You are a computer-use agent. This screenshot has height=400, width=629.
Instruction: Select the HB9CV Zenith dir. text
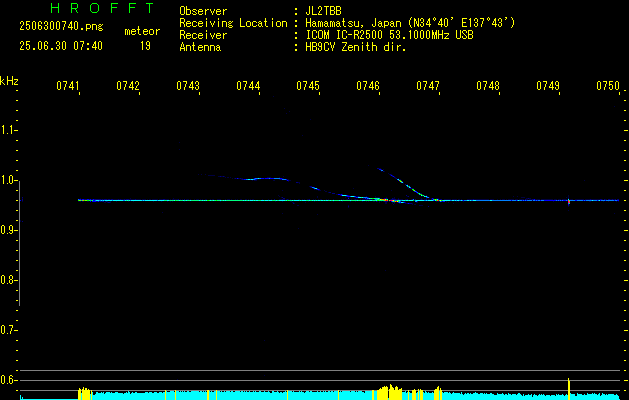pos(355,47)
